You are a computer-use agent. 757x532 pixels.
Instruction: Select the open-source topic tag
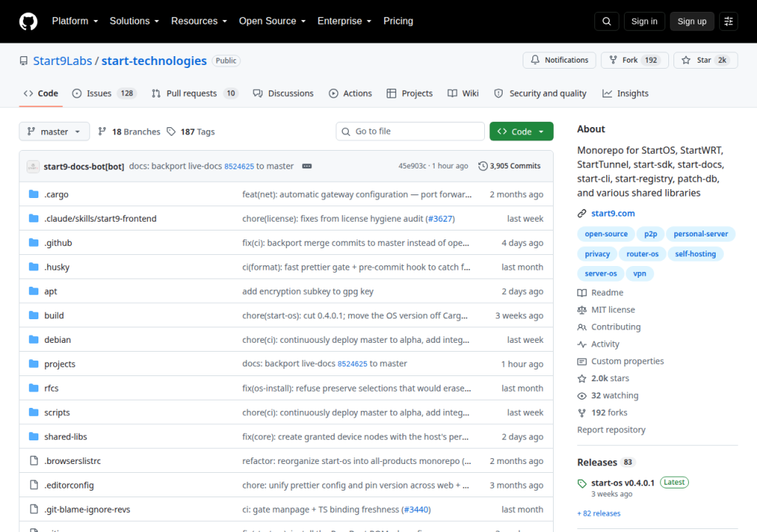click(606, 233)
